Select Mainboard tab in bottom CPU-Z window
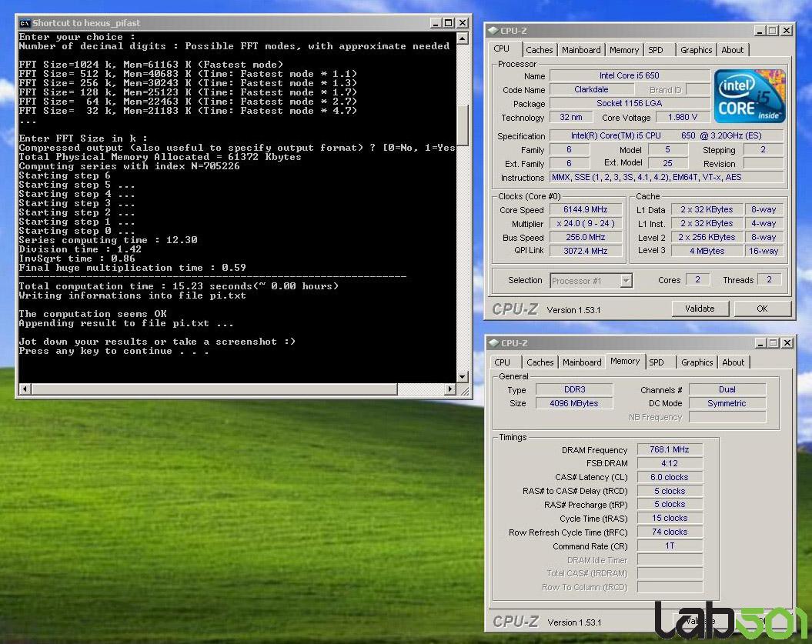Viewport: 812px width, 644px height. [x=582, y=362]
